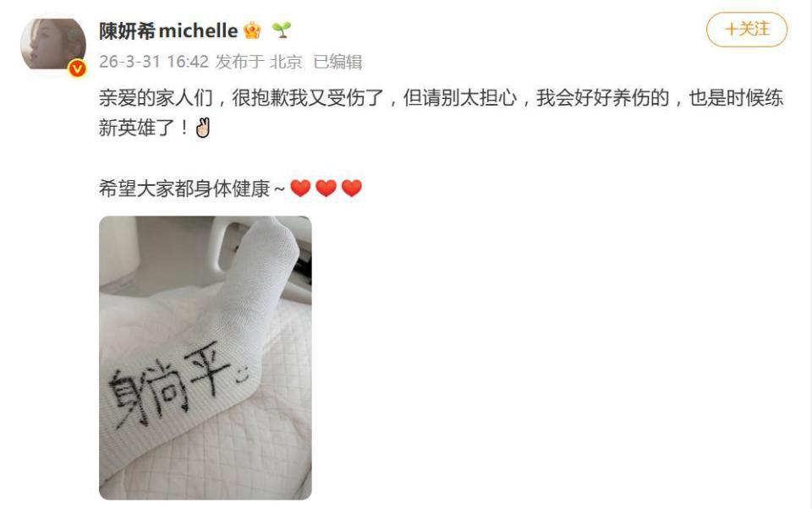Click the crown VIP member icon
This screenshot has height=509, width=812.
coord(252,30)
